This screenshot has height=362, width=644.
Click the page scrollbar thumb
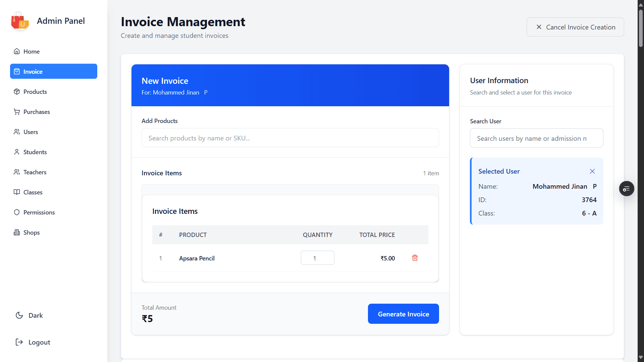tap(641, 28)
